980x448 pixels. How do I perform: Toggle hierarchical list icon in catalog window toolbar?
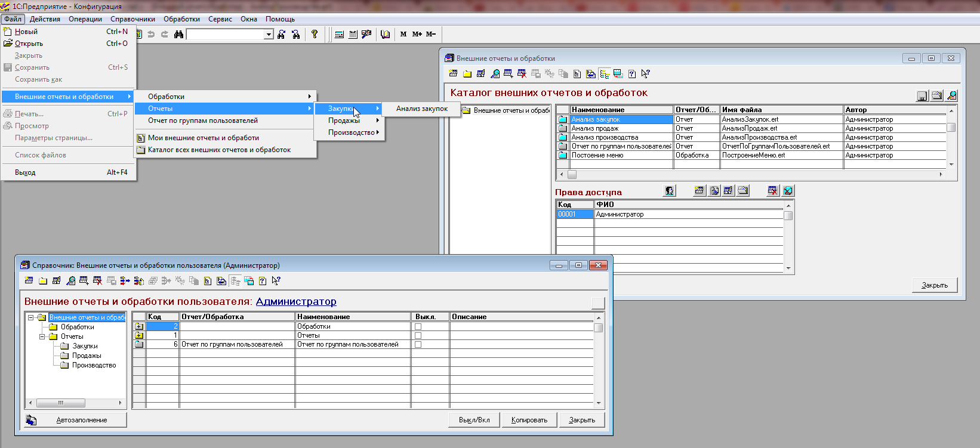pyautogui.click(x=605, y=74)
